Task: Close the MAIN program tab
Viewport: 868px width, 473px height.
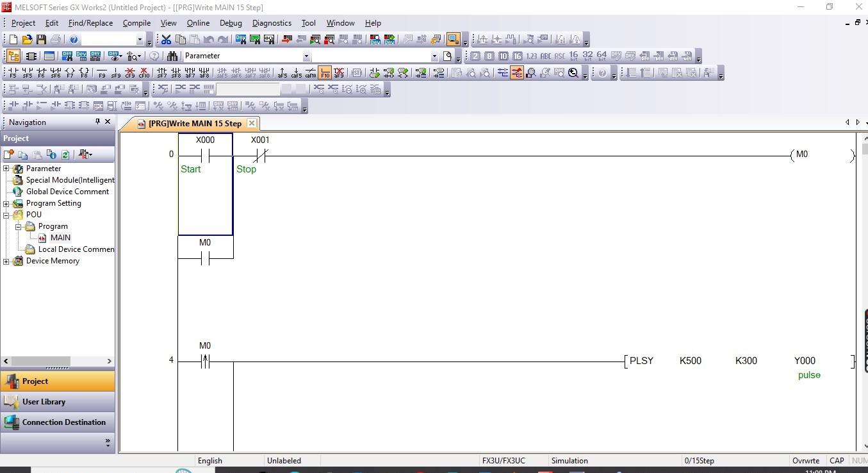Action: click(x=252, y=123)
